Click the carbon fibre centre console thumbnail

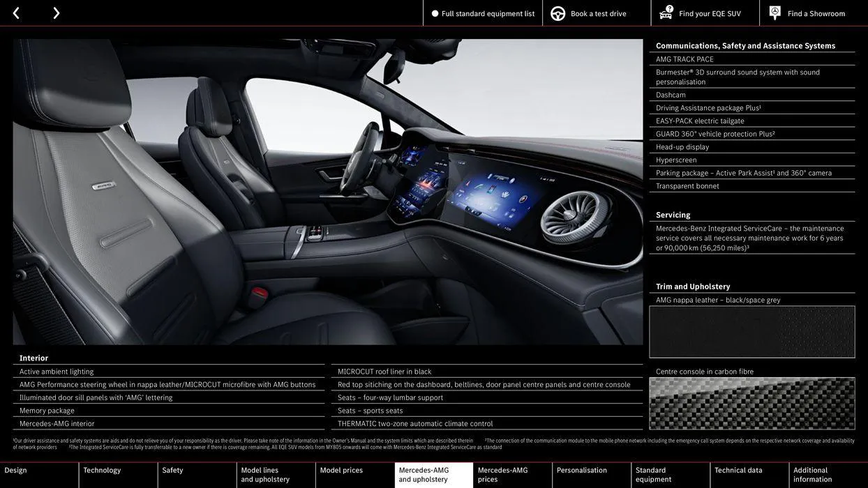(752, 403)
